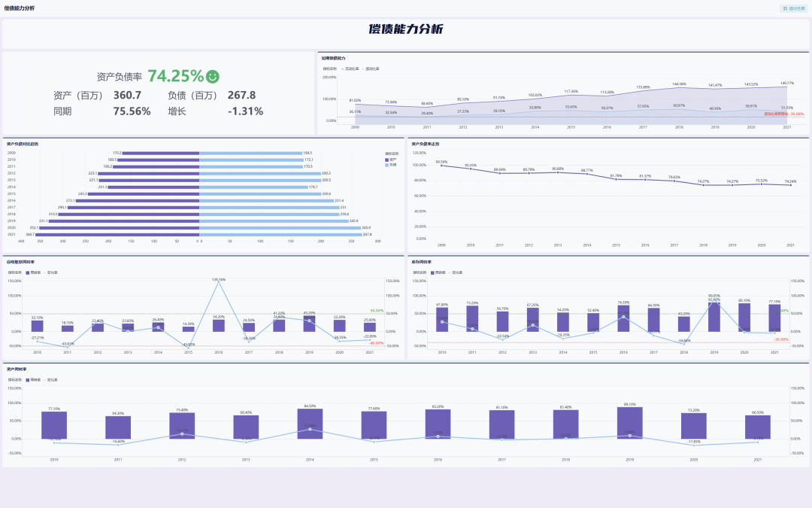The height and width of the screenshot is (508, 812).
Task: Click the 2019 bar labelled 88.10% in 资产周转率
Action: 630,423
